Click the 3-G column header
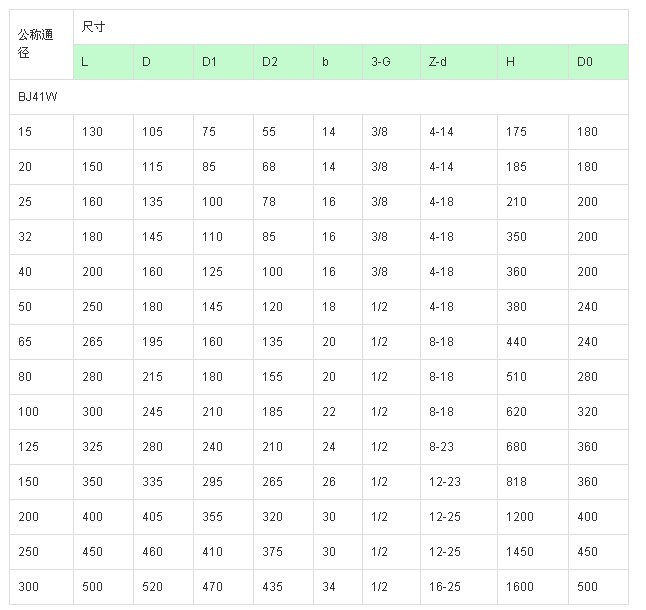 (380, 62)
